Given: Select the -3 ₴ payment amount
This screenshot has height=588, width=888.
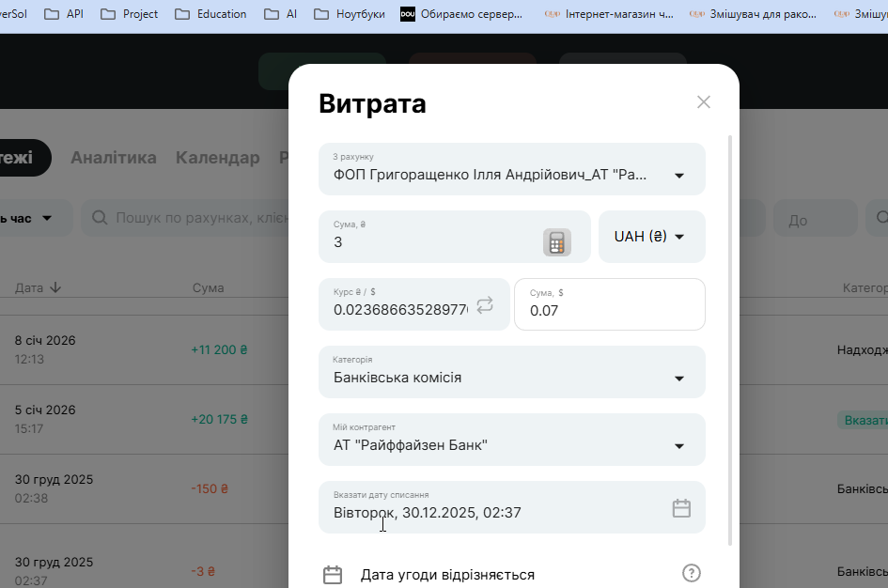Looking at the screenshot, I should pos(203,571).
